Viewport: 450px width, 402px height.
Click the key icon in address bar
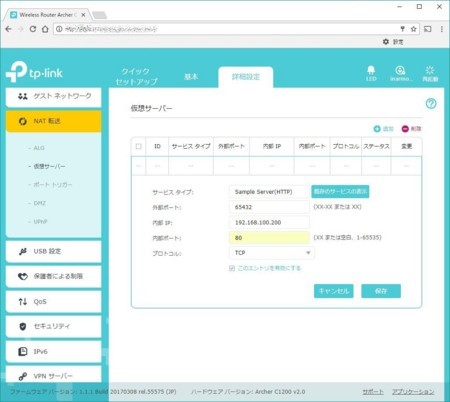403,29
